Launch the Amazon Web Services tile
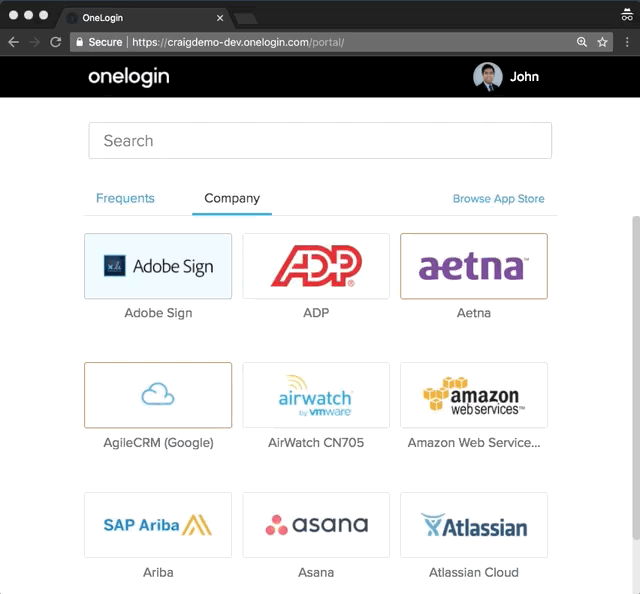 [x=474, y=395]
